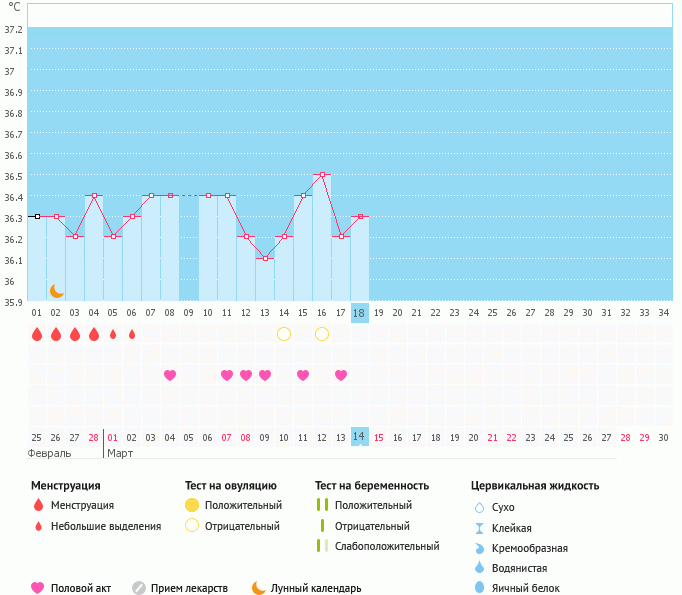Click the first temperature point on day 01

coord(37,216)
